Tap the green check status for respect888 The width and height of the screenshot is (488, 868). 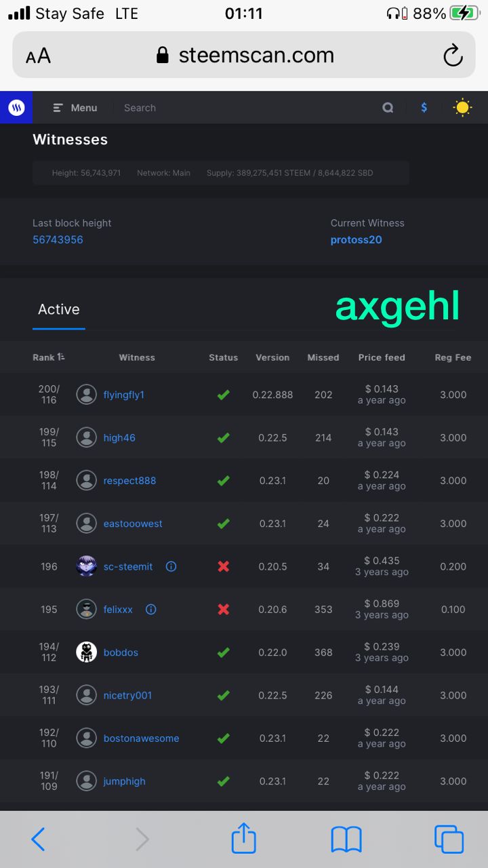223,481
